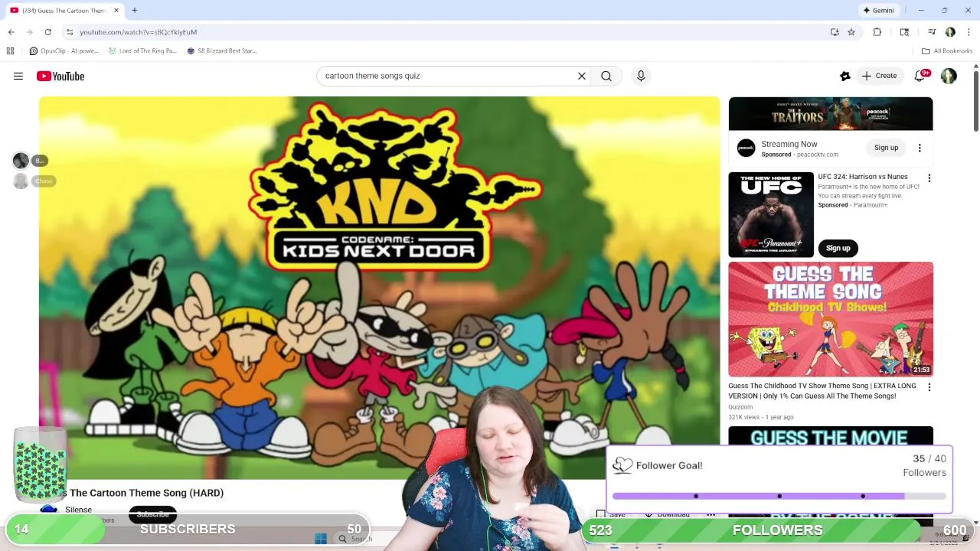Click the address bar URL
The width and height of the screenshot is (980, 551).
tap(139, 32)
